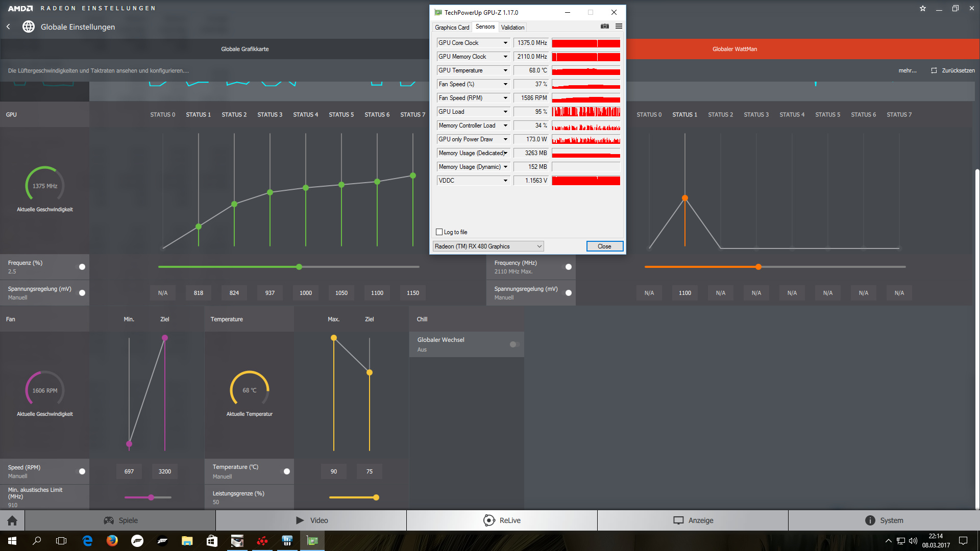Image resolution: width=980 pixels, height=551 pixels.
Task: Enable the Log to file checkbox
Action: point(439,232)
